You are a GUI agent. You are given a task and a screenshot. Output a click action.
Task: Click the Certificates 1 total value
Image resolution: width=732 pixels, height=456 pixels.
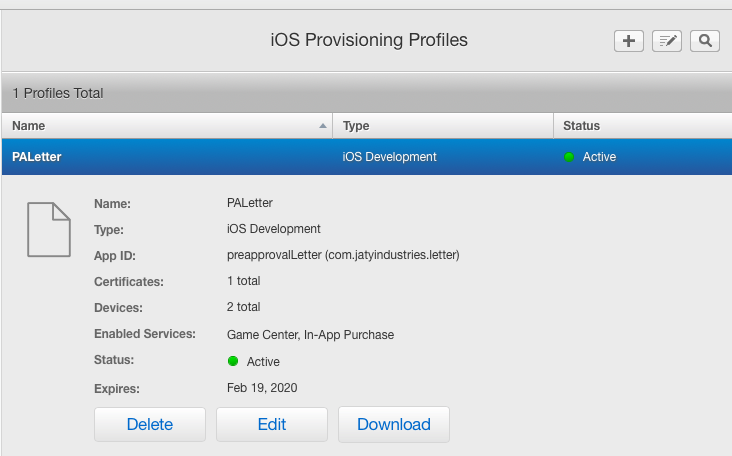click(244, 281)
